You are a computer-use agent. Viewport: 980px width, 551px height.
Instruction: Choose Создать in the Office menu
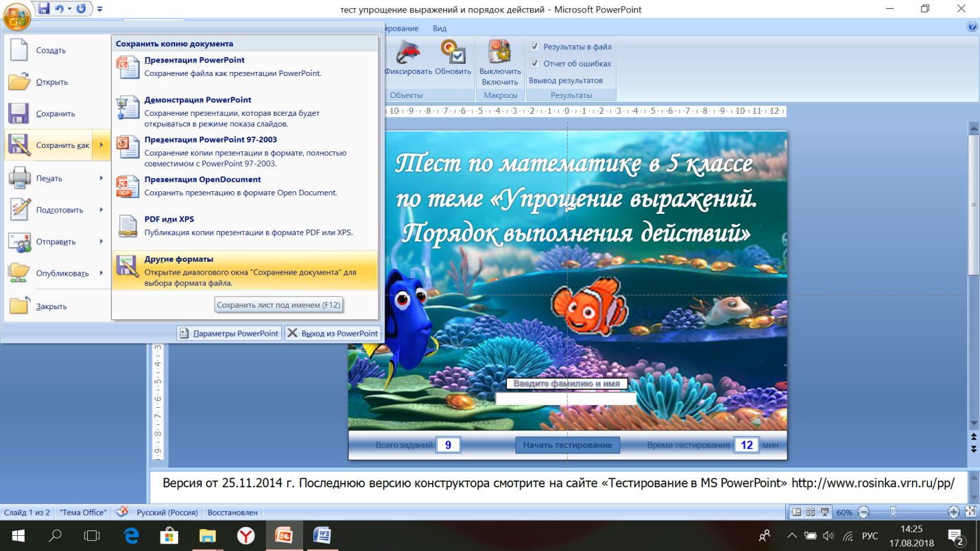click(57, 50)
